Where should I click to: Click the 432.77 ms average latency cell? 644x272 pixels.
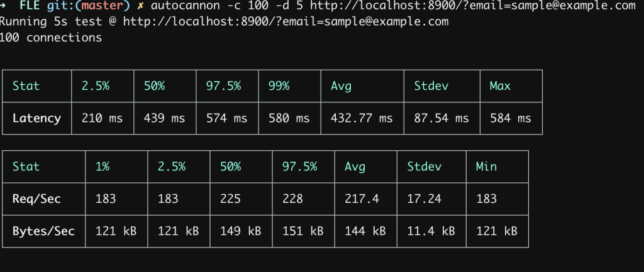[x=362, y=119]
